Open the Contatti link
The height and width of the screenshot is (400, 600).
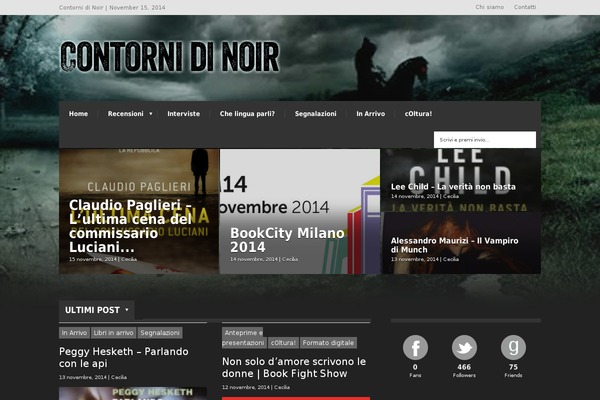(525, 7)
